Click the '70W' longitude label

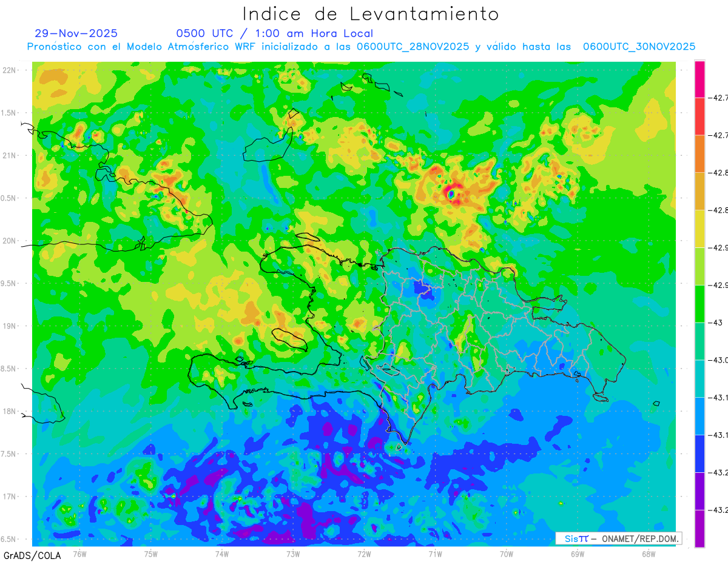507,554
